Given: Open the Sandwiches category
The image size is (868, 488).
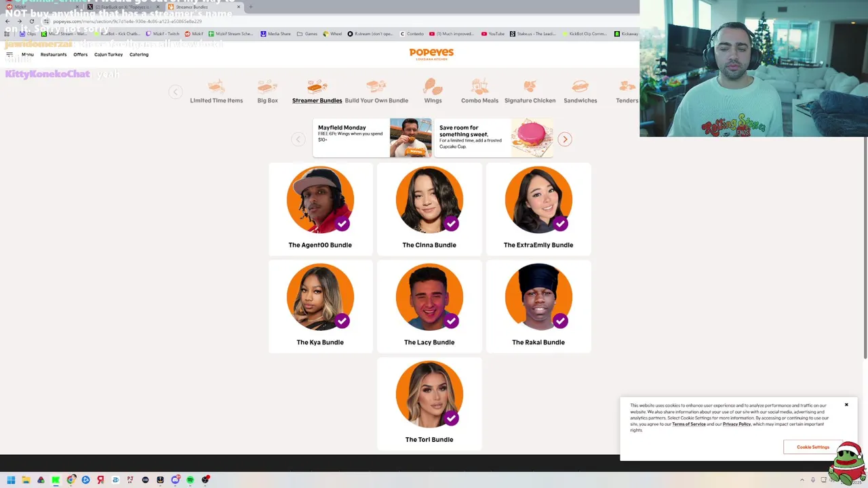Looking at the screenshot, I should (580, 91).
